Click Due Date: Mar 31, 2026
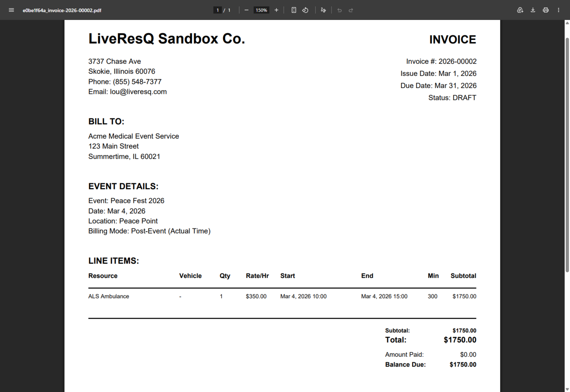Viewport: 570px width, 392px height. 438,86
